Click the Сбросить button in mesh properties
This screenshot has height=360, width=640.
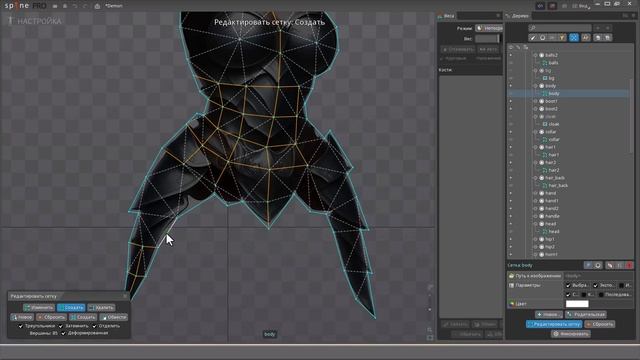[600, 324]
